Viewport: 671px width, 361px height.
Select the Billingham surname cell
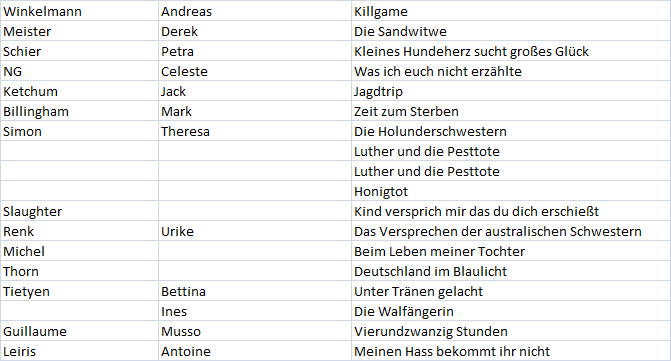80,111
